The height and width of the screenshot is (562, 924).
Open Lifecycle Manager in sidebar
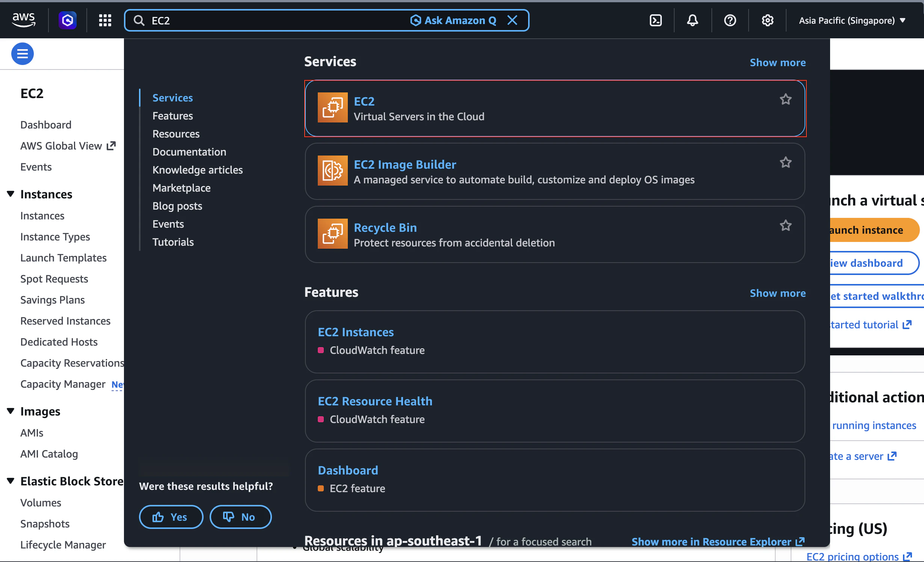[x=63, y=545]
